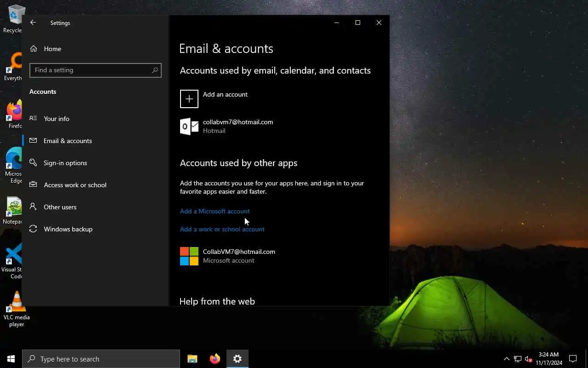Image resolution: width=588 pixels, height=368 pixels.
Task: Click the taskbar Type here to search box
Action: 101,359
